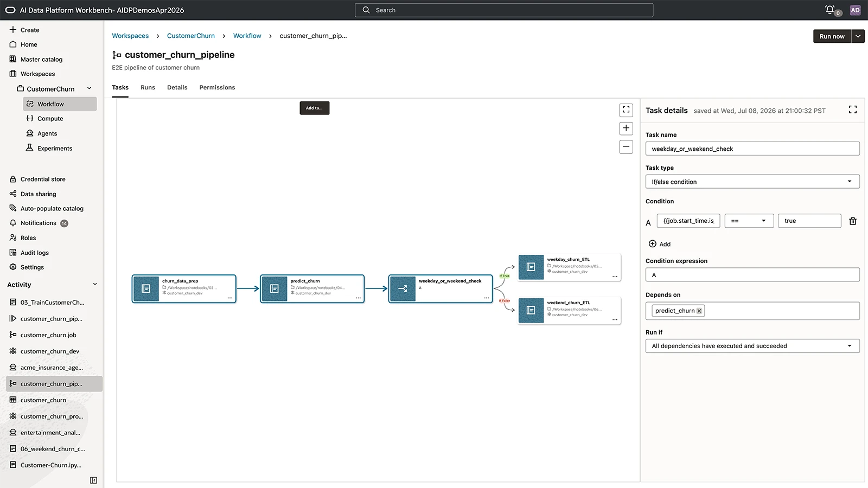Open the Task type dropdown
The height and width of the screenshot is (488, 868).
click(752, 182)
